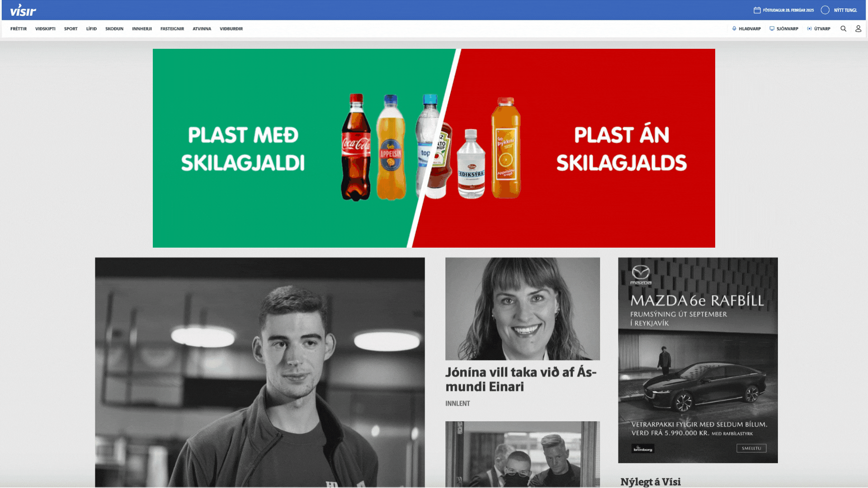Click the Sjónvarp screen icon

tap(772, 28)
